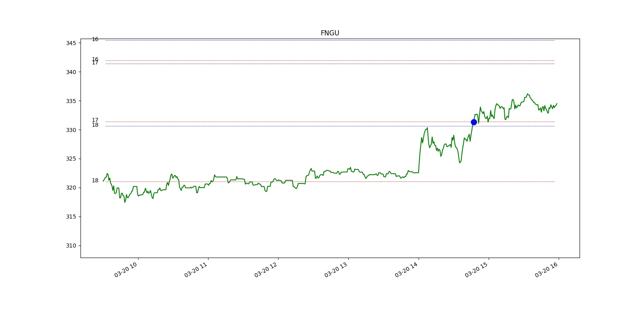Click the y-axis label 315

point(71,217)
